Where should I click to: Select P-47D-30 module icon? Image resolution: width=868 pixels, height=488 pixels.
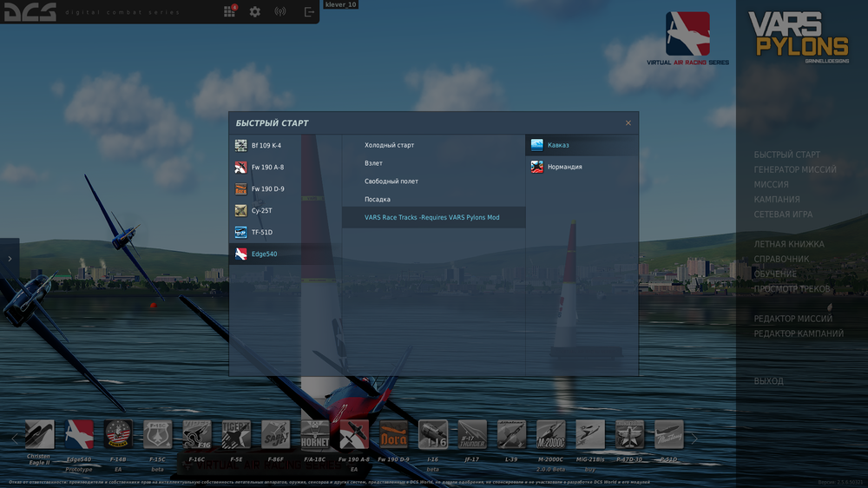628,434
